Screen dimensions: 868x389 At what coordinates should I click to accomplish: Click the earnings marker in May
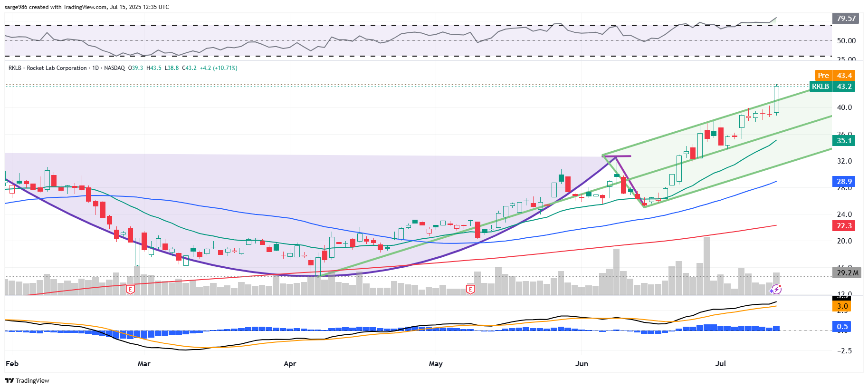(470, 289)
